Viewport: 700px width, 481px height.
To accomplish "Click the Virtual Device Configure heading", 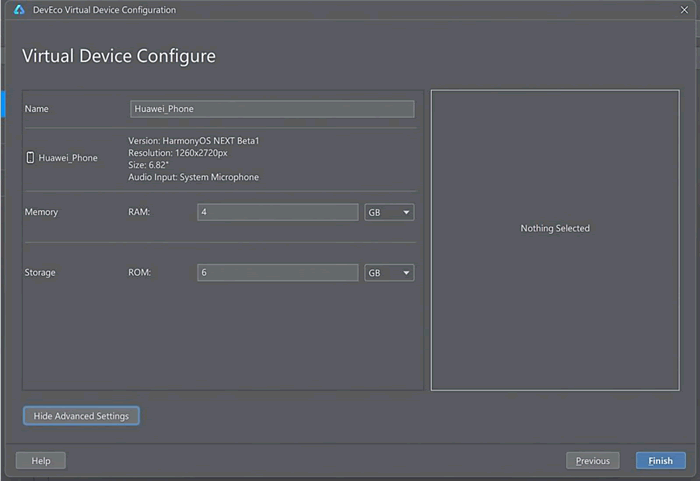I will point(119,56).
